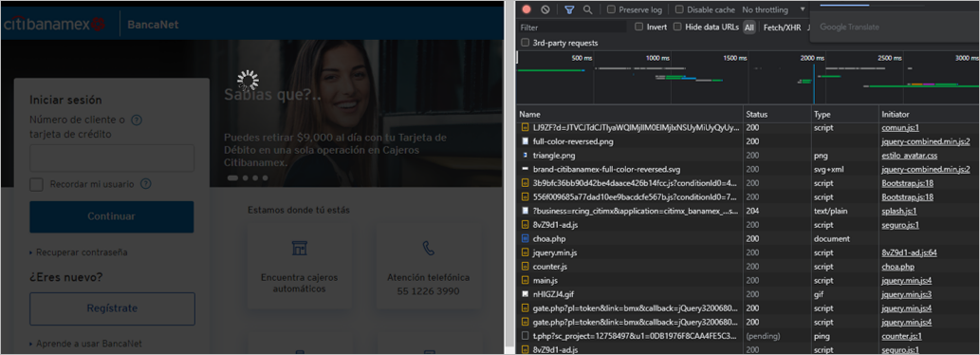Click help icon beside Número de cliente
The height and width of the screenshot is (355, 980).
(137, 120)
